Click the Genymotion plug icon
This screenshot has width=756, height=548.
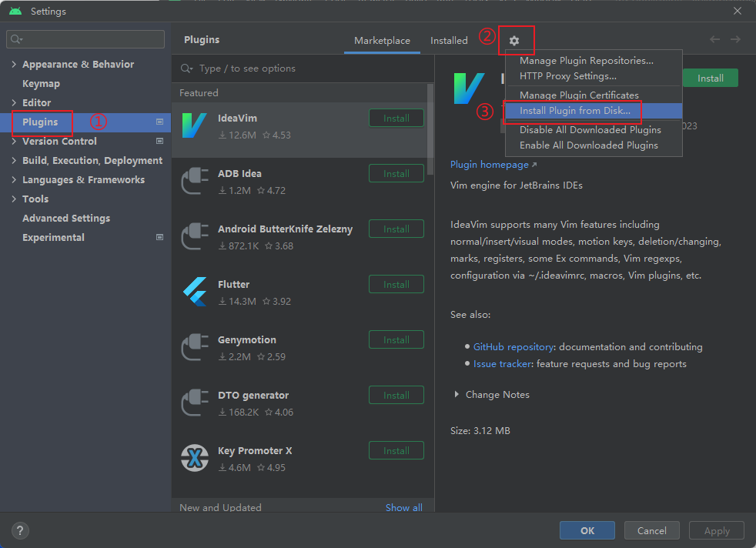pyautogui.click(x=194, y=347)
